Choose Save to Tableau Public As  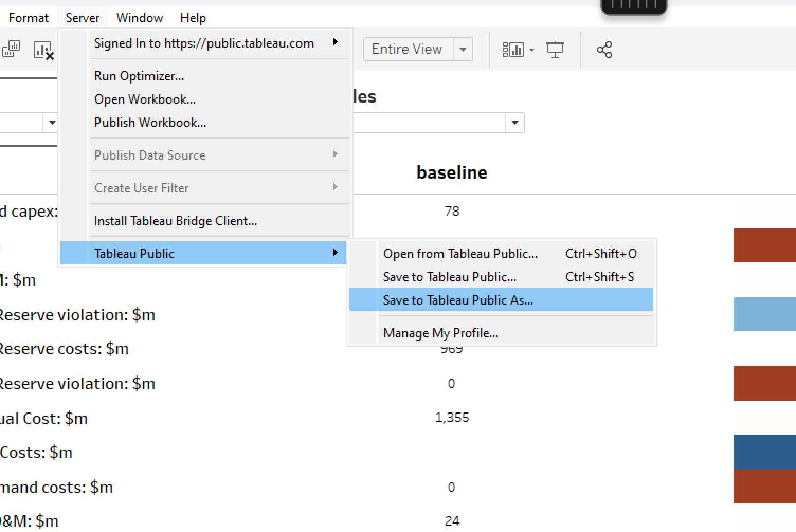tap(501, 300)
